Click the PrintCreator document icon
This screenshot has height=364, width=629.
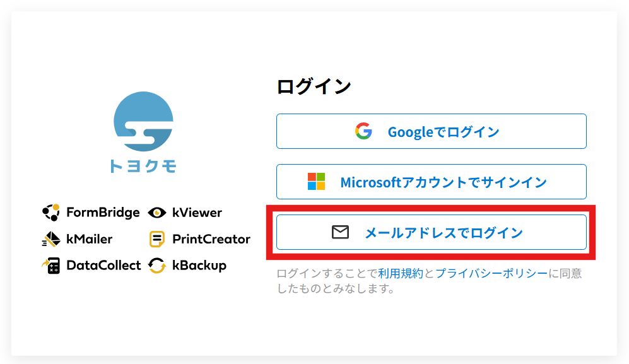tap(157, 239)
